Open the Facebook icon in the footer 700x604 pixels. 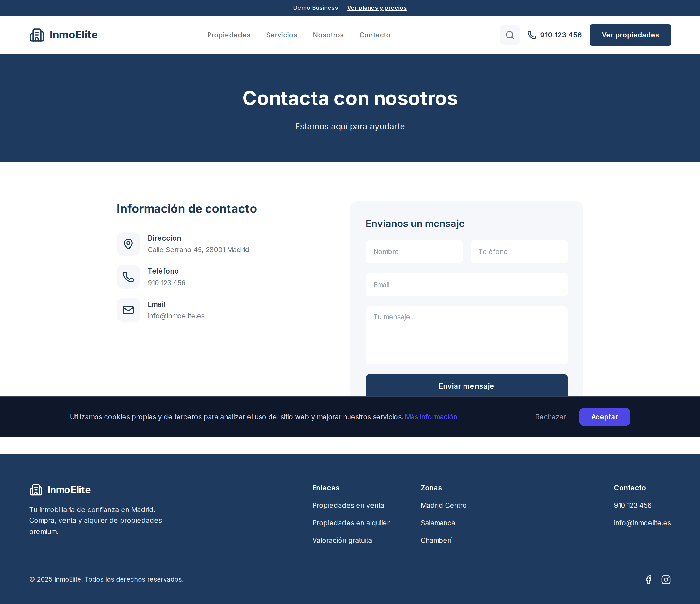click(x=649, y=579)
